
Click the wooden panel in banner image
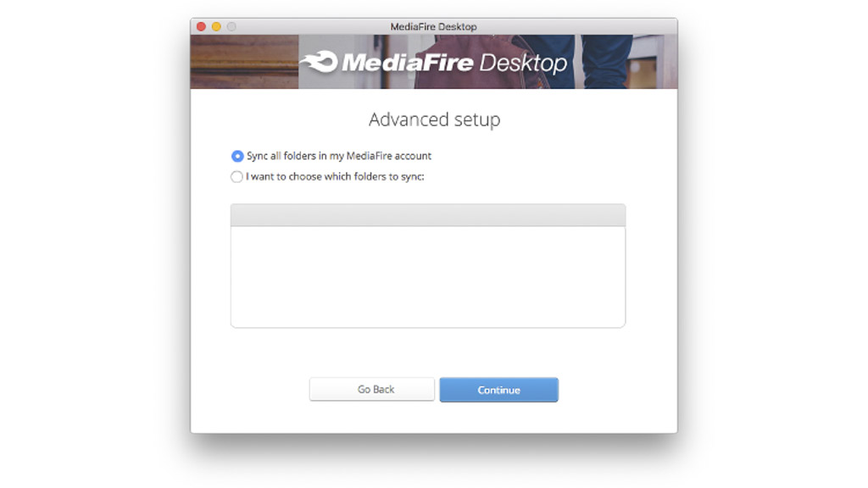(x=244, y=62)
